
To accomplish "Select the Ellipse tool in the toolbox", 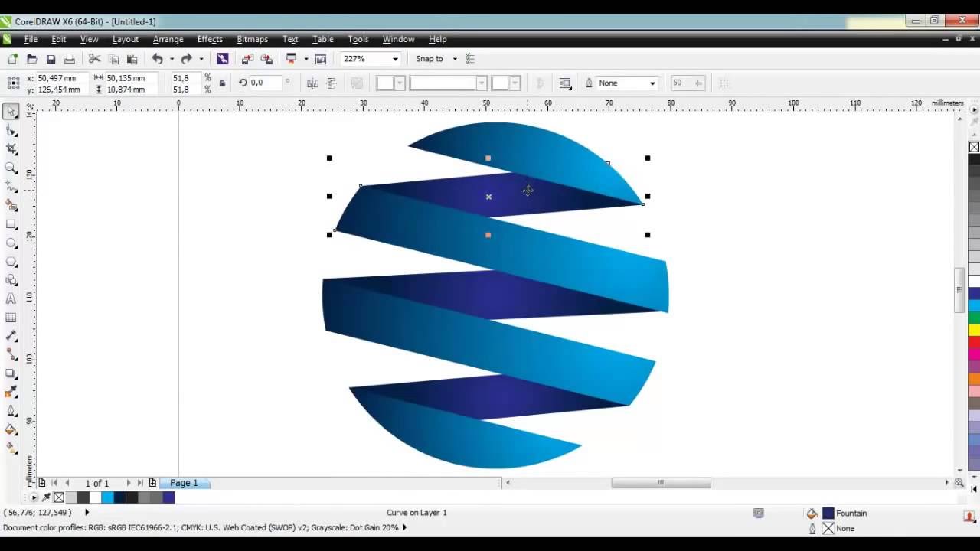I will coord(11,243).
